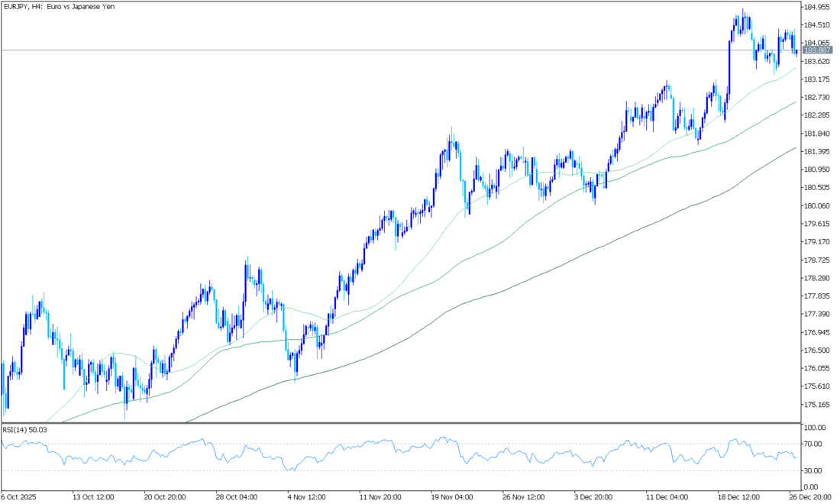This screenshot has height=504, width=840.
Task: Click the 3 Dec 20:00 time label
Action: pos(595,496)
